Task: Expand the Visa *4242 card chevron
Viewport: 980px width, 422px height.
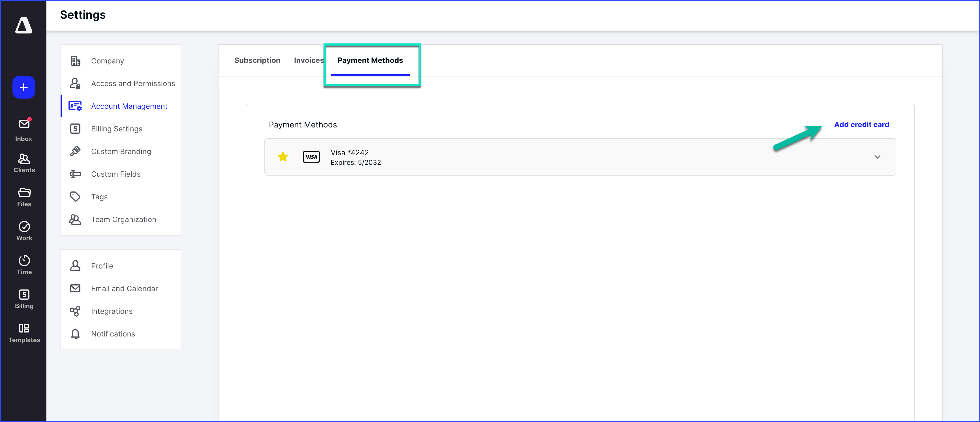Action: [877, 157]
